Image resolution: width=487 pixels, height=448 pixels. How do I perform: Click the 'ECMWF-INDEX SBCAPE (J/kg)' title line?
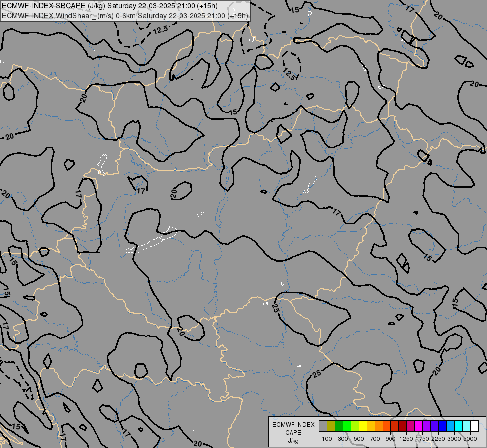[x=109, y=6]
